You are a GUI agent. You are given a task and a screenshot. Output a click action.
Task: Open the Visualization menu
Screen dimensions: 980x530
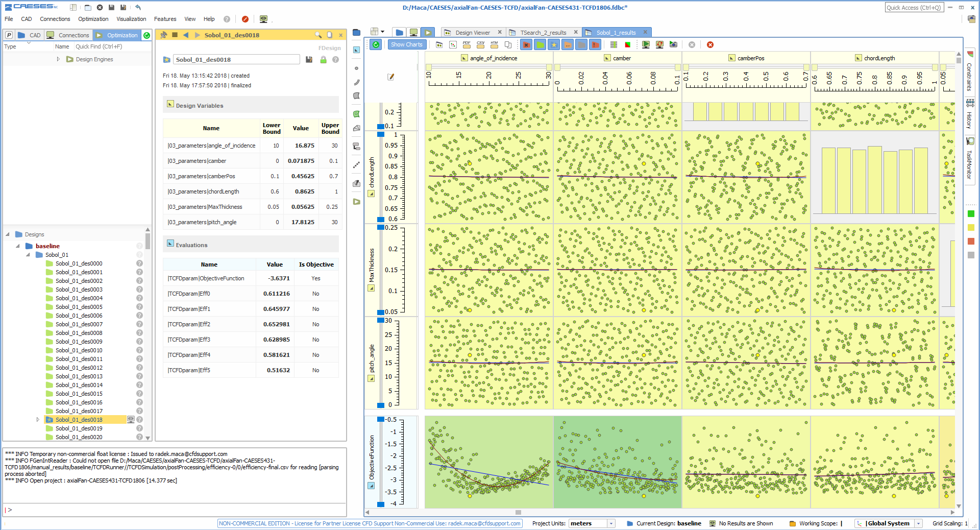point(131,19)
